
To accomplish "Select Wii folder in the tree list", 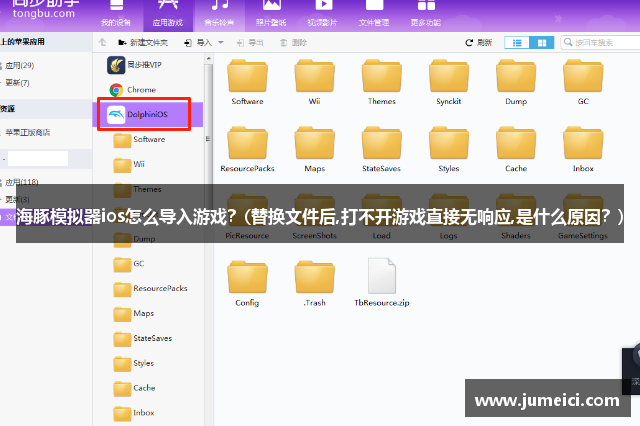I will tap(129, 164).
